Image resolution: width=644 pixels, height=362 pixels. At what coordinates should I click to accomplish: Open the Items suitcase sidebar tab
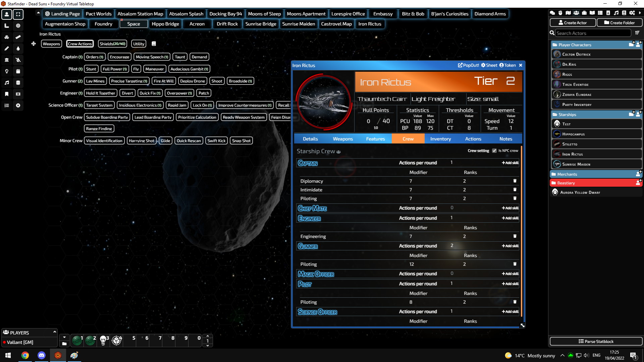584,13
